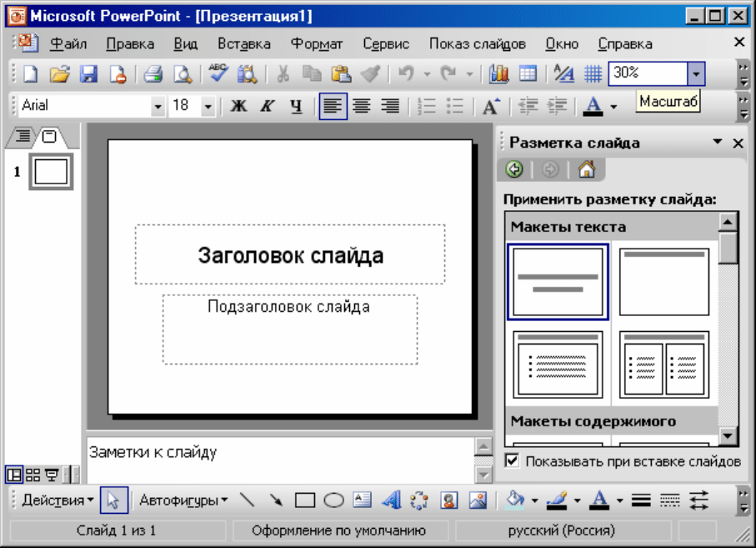Open the Справка menu
756x548 pixels.
click(625, 44)
